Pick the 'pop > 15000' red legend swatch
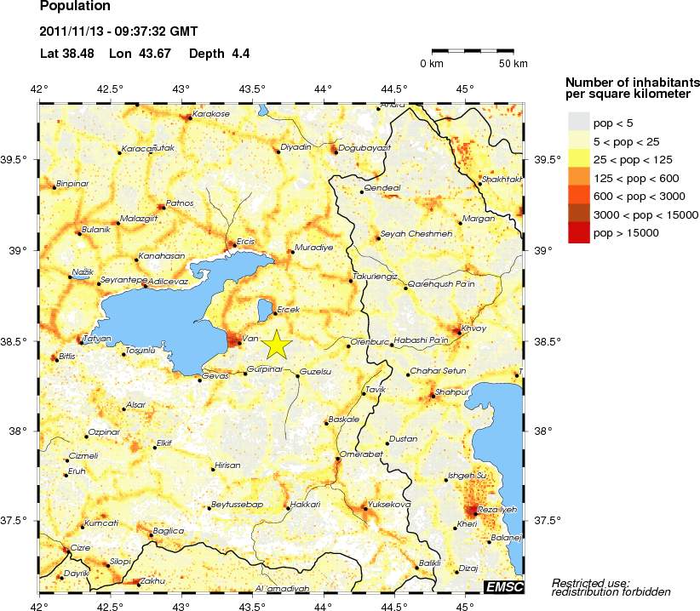The image size is (700, 611). 578,233
